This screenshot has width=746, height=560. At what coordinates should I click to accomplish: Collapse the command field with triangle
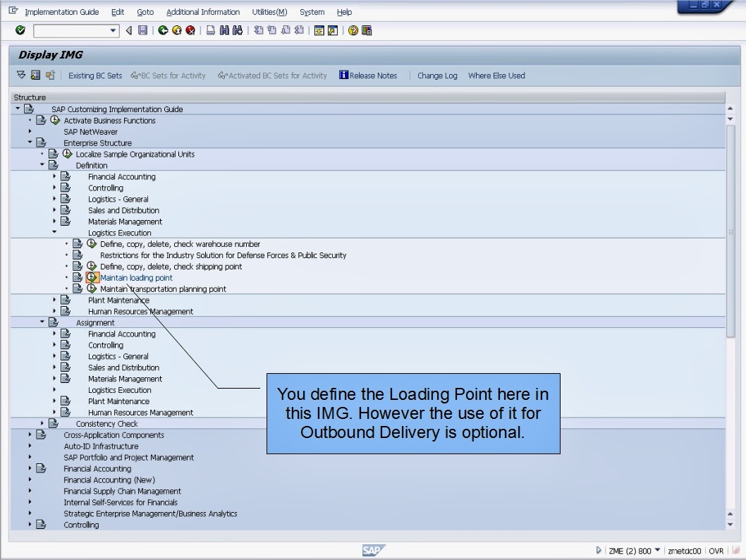(129, 30)
